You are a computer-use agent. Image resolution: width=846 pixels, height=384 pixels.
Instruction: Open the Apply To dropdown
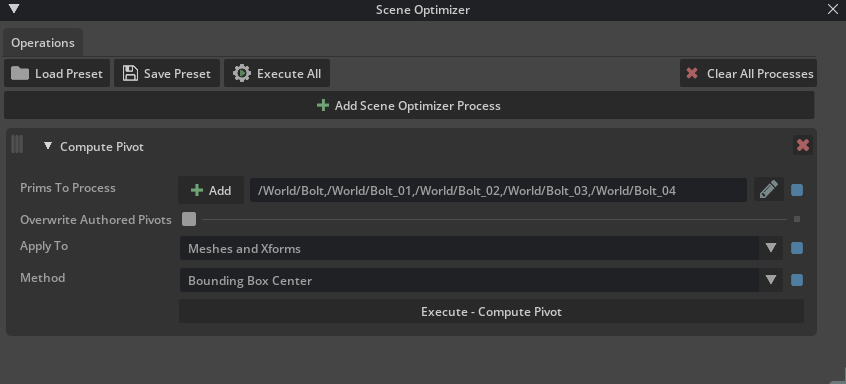click(481, 248)
